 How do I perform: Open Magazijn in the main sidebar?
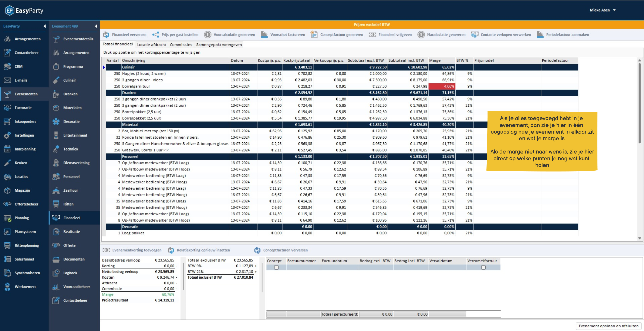(x=24, y=190)
